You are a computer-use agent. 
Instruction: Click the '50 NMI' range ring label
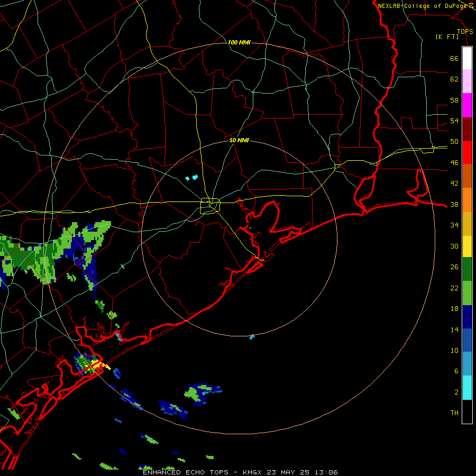(239, 140)
